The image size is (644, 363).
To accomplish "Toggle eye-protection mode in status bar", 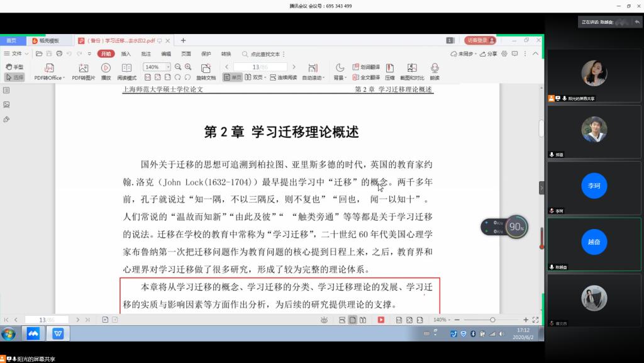I will point(325,320).
